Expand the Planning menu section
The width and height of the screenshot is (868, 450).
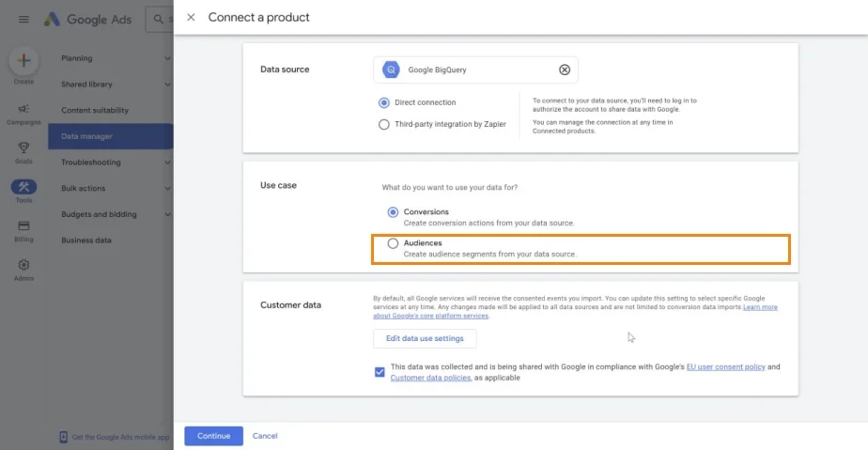(x=114, y=58)
